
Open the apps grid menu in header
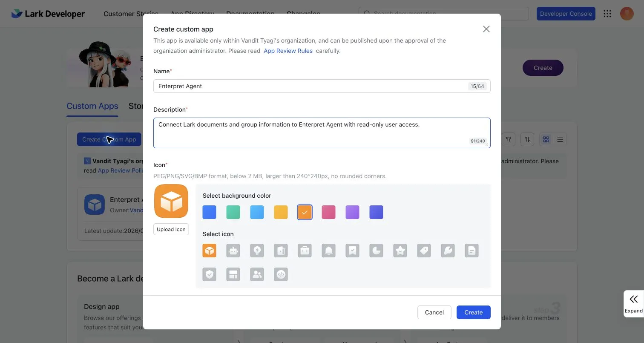(608, 14)
